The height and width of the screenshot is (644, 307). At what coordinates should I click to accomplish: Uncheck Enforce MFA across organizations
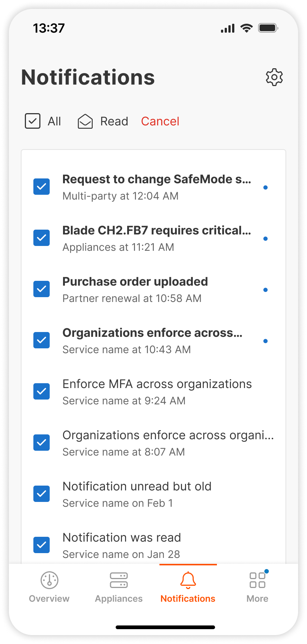tap(42, 391)
